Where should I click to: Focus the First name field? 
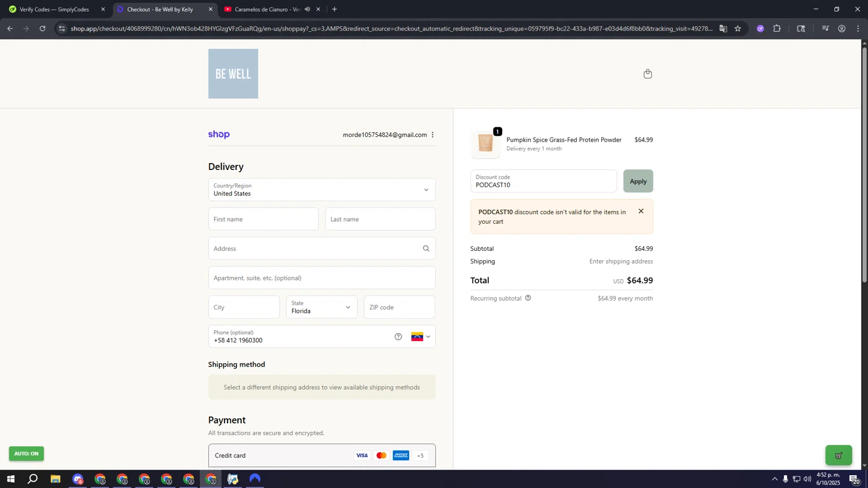coord(263,219)
